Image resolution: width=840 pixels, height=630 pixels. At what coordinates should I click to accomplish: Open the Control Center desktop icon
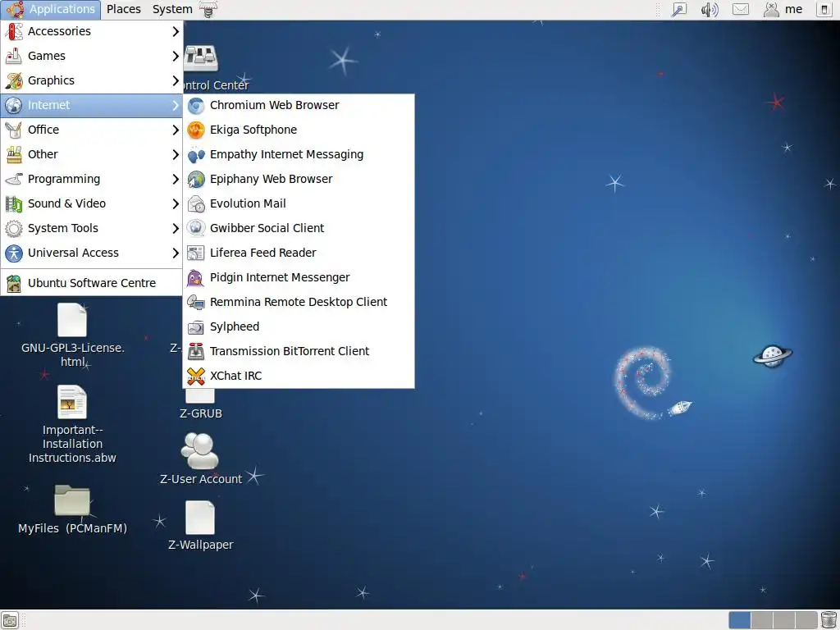201,58
